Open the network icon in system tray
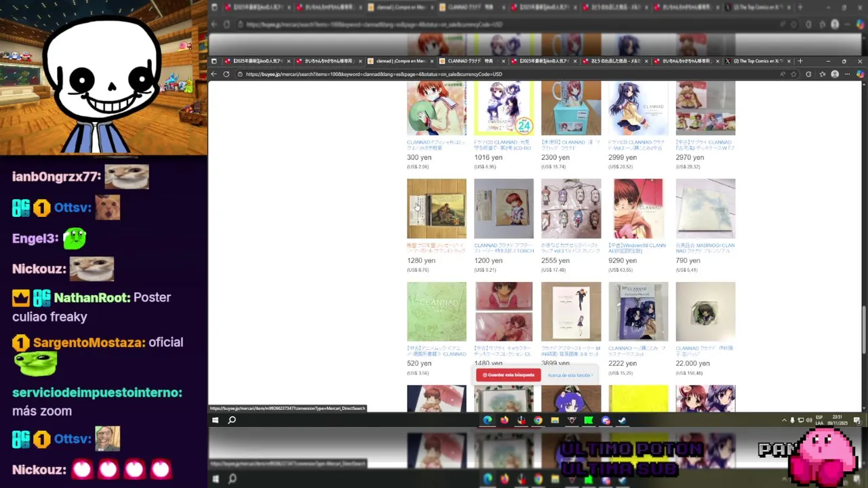 (801, 420)
